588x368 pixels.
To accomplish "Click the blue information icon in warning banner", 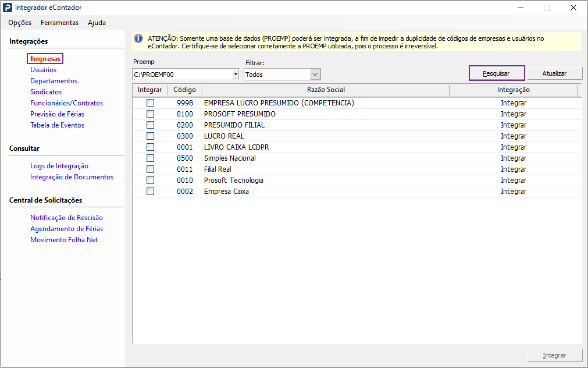I will (138, 38).
